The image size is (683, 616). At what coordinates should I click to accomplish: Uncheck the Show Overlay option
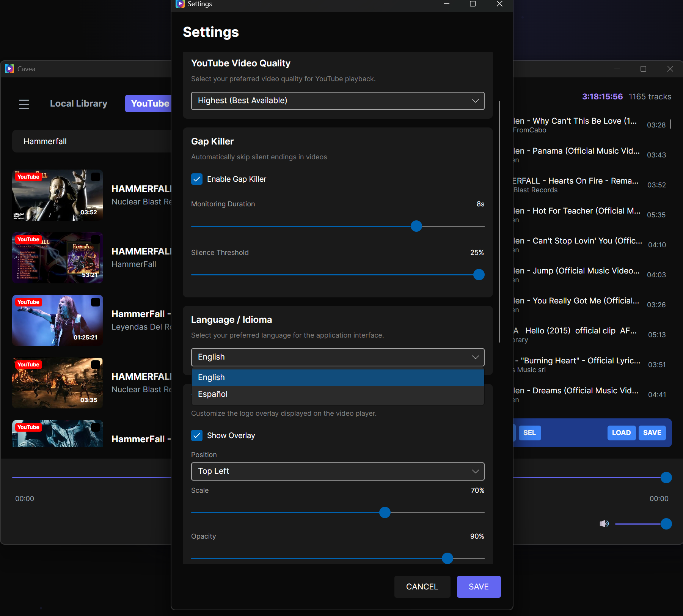pos(196,435)
